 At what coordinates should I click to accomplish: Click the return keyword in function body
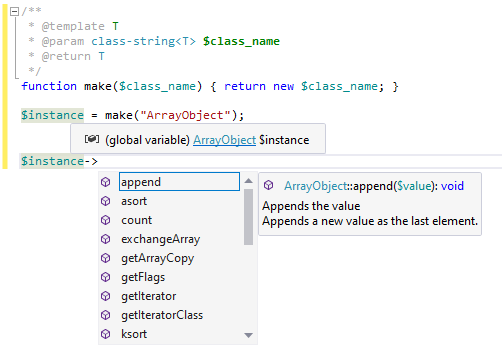245,86
